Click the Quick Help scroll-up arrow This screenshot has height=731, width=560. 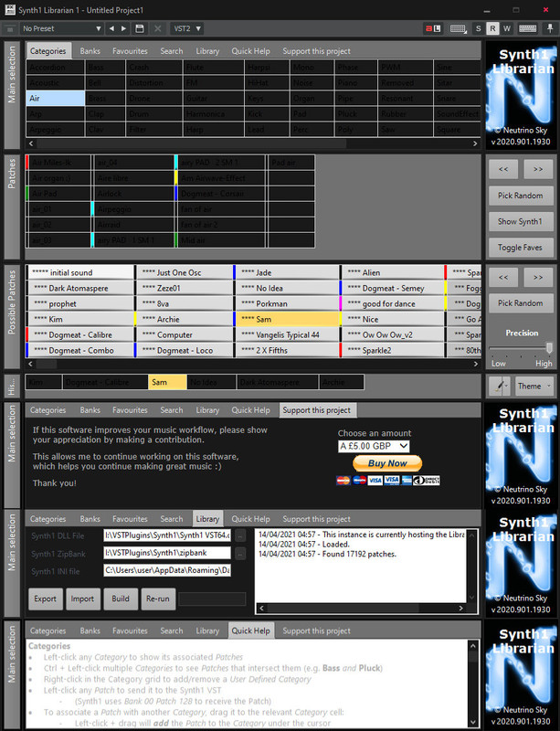click(x=473, y=646)
